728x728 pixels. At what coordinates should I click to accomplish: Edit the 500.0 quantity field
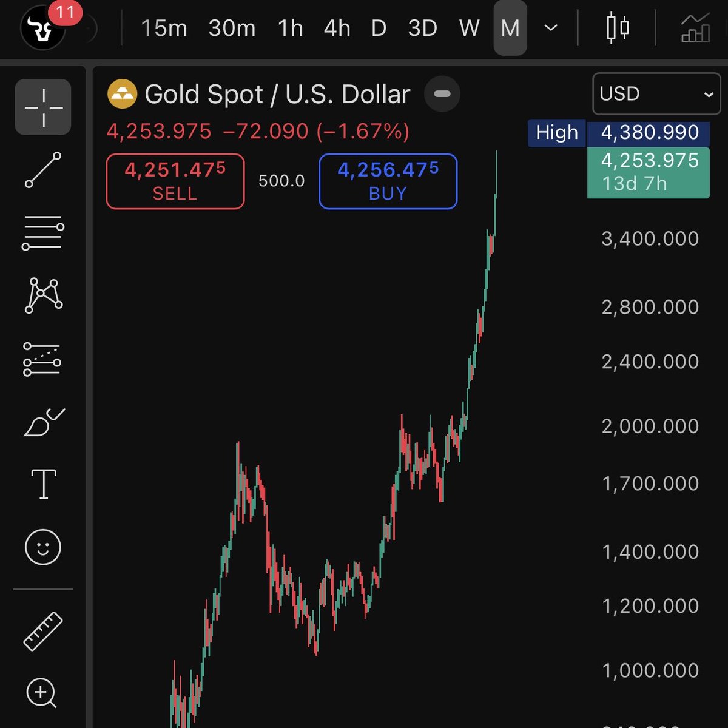tap(281, 181)
